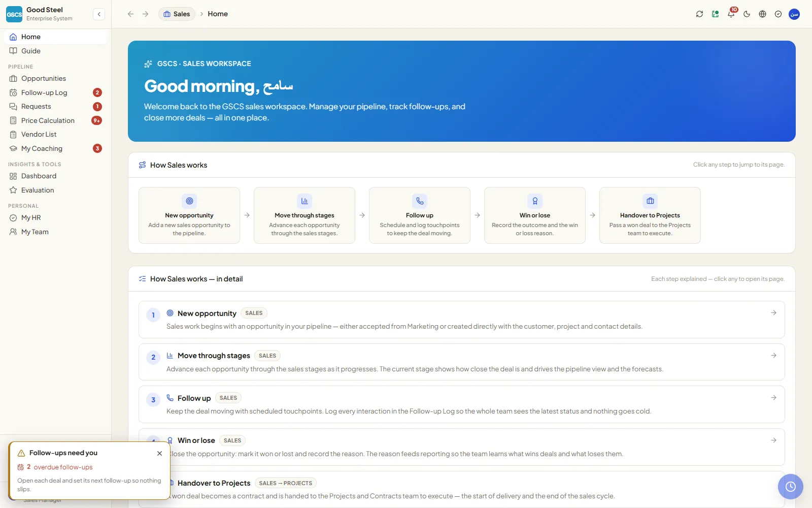The height and width of the screenshot is (508, 812).
Task: Click the chart icon on Move through stages card
Action: tap(304, 201)
